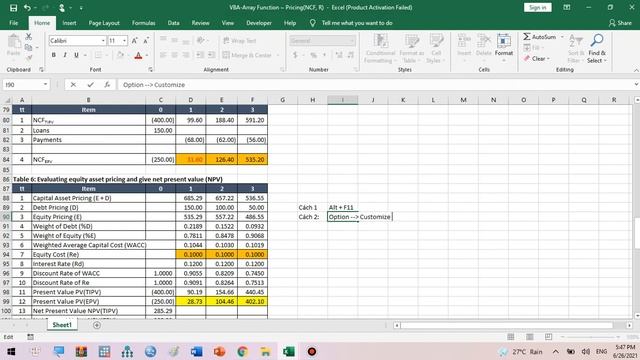Screen dimensions: 640x360
Task: Select column I header
Action: pyautogui.click(x=342, y=100)
